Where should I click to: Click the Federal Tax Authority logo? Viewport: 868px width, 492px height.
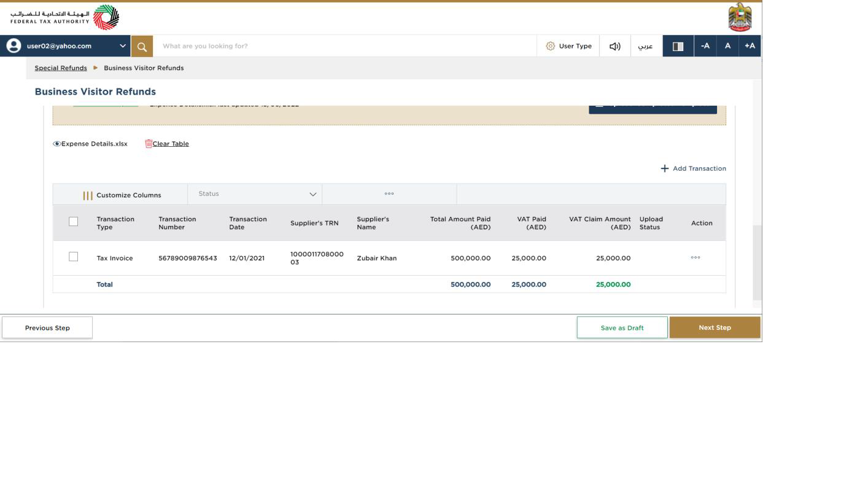[64, 17]
